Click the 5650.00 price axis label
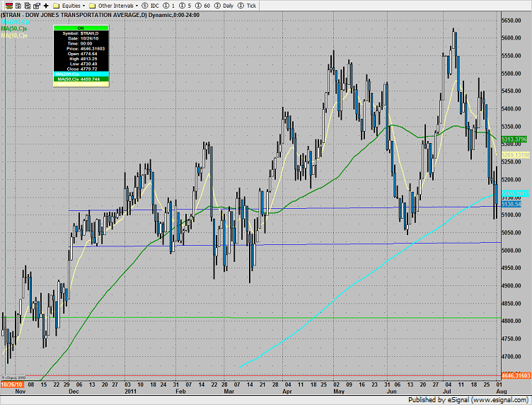Viewport: 532px width, 405px height. (x=511, y=21)
